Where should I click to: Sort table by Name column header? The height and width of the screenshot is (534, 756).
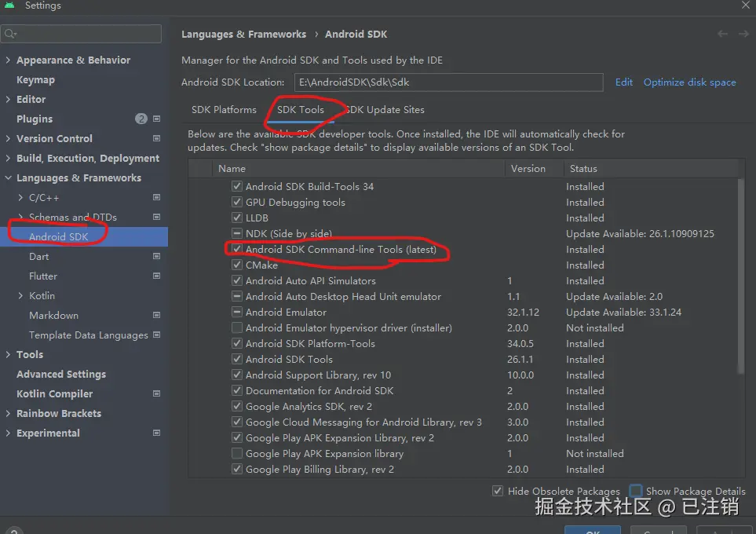[x=358, y=168]
